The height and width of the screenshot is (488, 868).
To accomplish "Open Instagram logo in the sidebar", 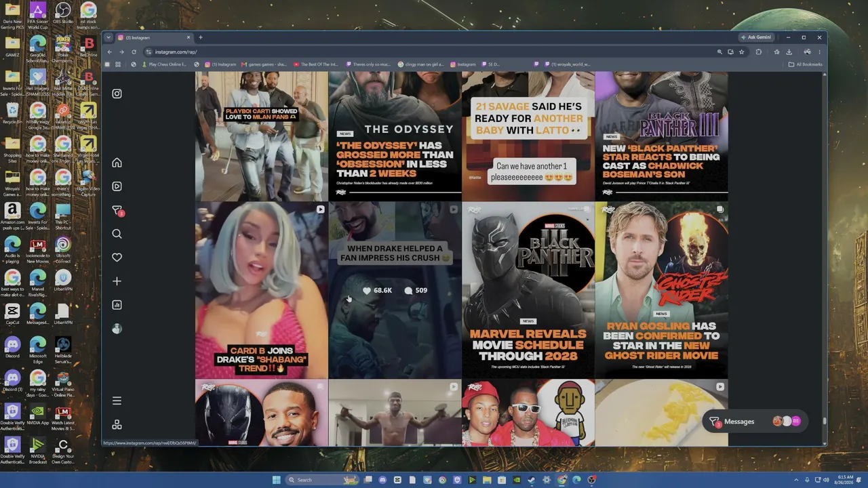I will (x=117, y=94).
